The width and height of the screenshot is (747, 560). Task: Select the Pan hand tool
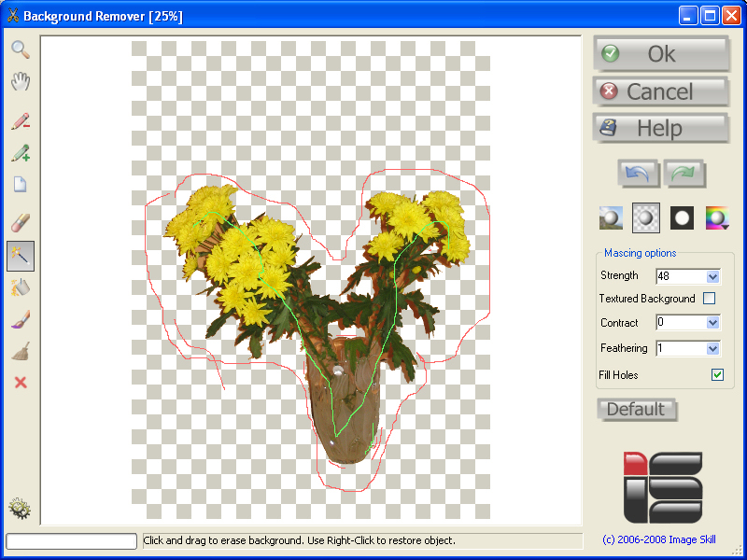tap(21, 82)
